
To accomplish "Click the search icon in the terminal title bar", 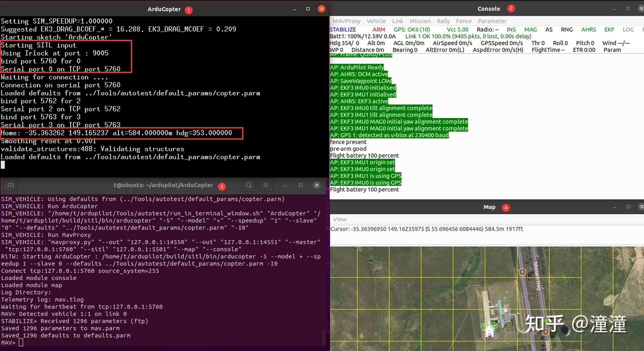I will (x=249, y=185).
